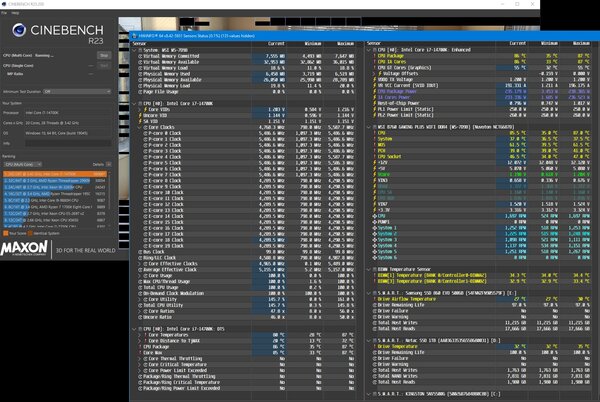Expand the Voltage Offsets row
The width and height of the screenshot is (600, 402).
375,73
